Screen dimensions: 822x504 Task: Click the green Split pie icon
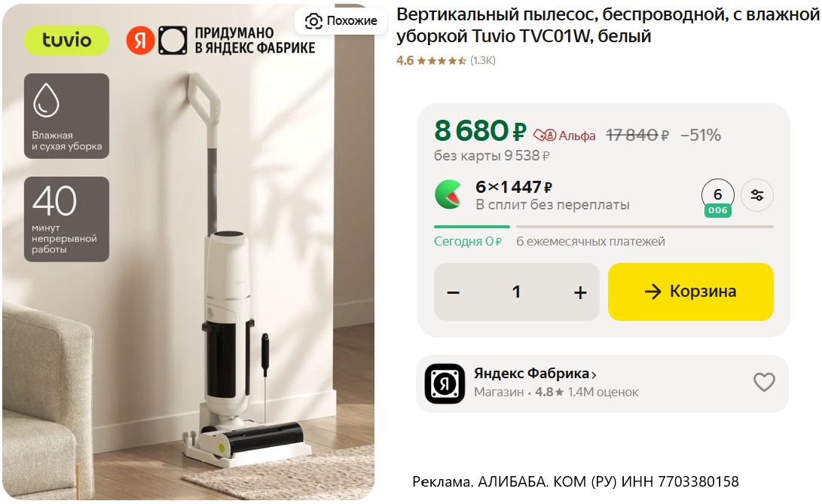pyautogui.click(x=448, y=194)
